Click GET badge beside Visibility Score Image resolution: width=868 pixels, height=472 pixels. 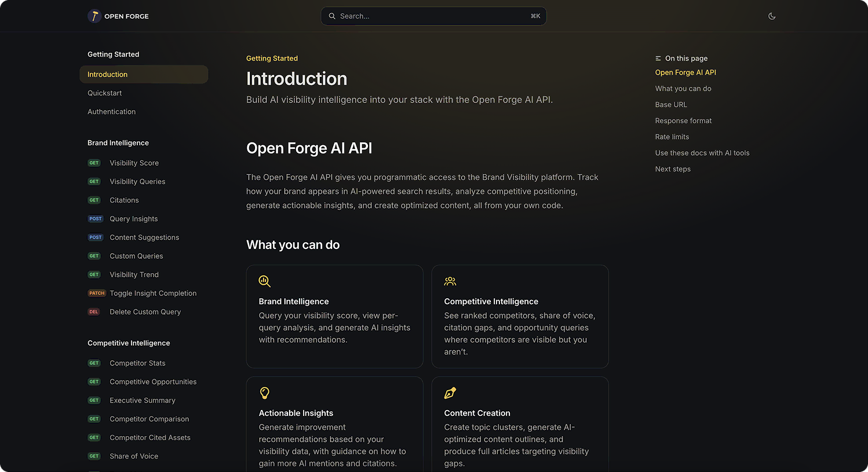pyautogui.click(x=94, y=163)
